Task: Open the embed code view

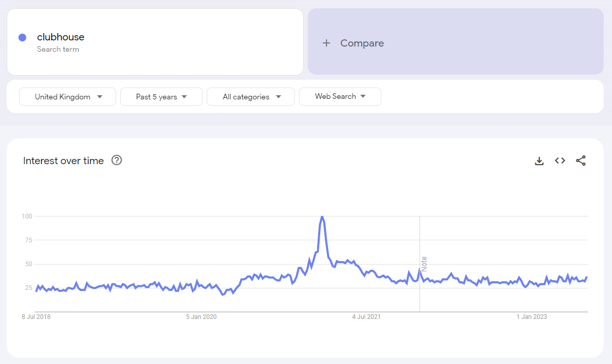Action: 560,161
